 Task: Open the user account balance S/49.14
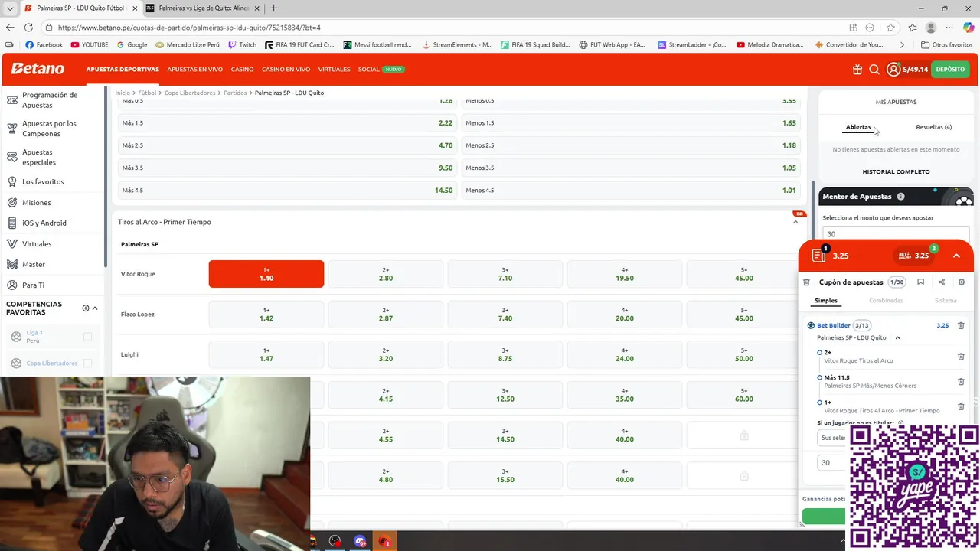907,70
